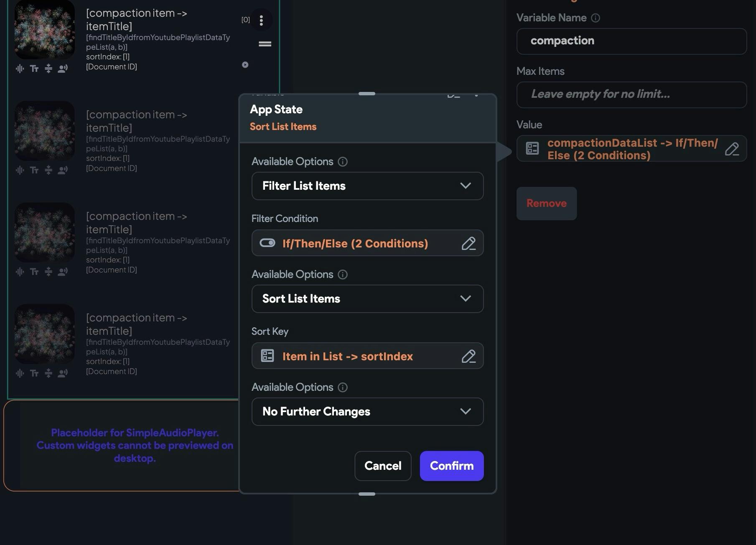This screenshot has width=756, height=545.
Task: Click the info icon beside Variable Name
Action: [x=596, y=18]
